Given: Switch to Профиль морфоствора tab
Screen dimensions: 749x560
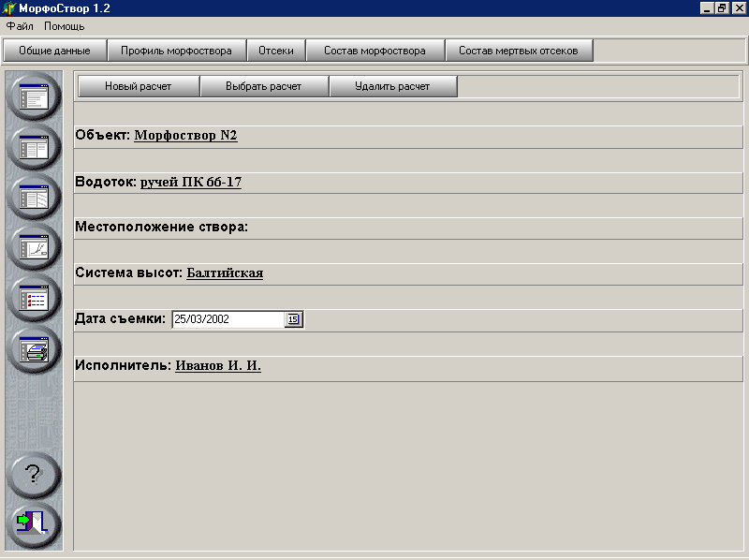Looking at the screenshot, I should (176, 51).
